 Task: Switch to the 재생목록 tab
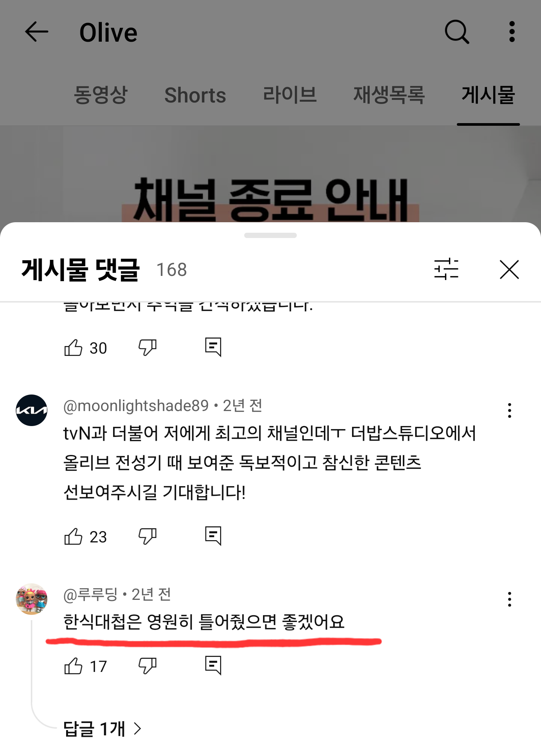pos(389,95)
